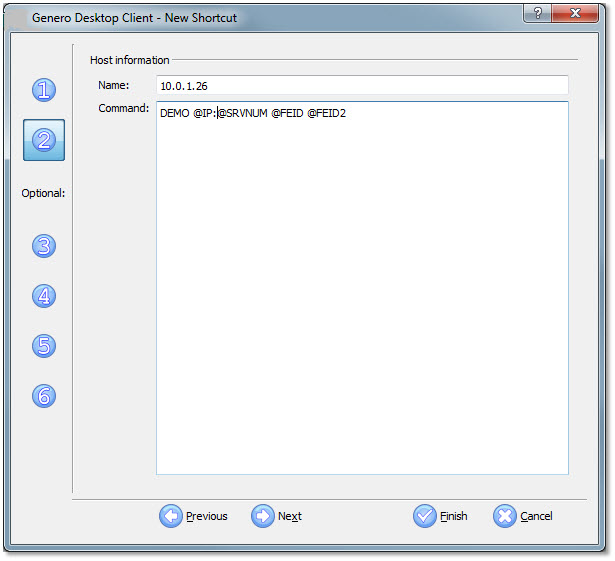Click the DEMO word in Command
This screenshot has height=561, width=615.
[x=175, y=113]
